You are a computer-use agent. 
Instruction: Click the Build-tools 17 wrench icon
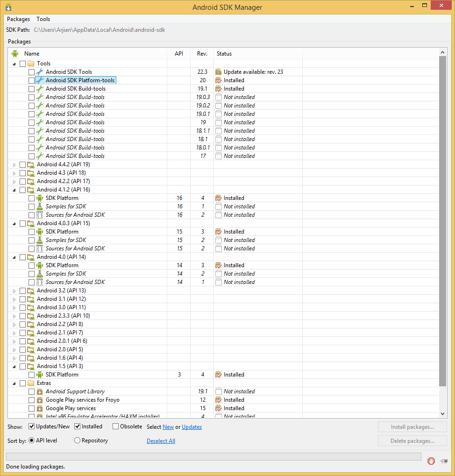coord(40,156)
